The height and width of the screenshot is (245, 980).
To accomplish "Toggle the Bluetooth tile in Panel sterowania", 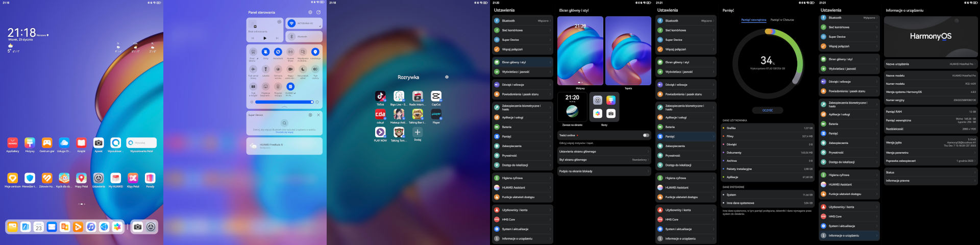I will click(x=304, y=37).
